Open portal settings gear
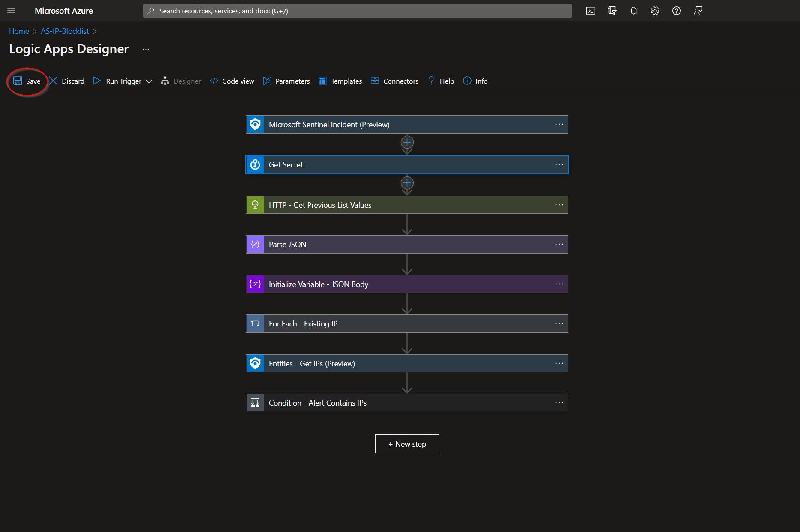Image resolution: width=800 pixels, height=532 pixels. (x=655, y=11)
